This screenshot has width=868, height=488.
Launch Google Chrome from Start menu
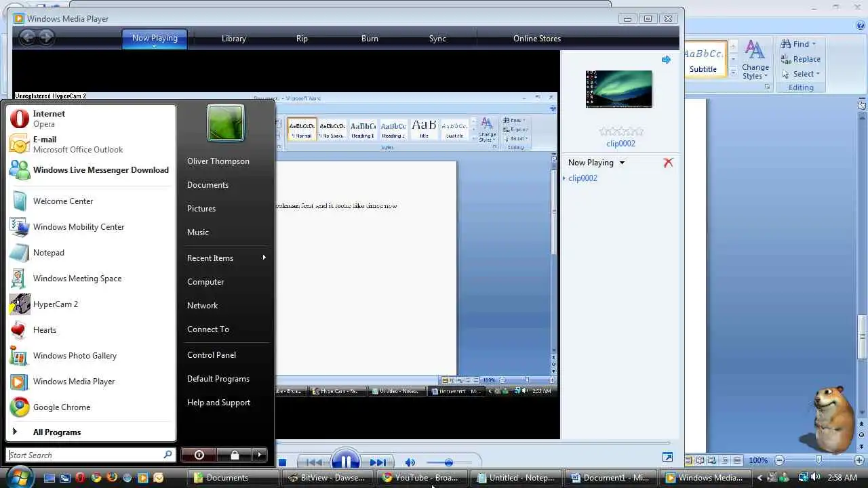pos(91,407)
